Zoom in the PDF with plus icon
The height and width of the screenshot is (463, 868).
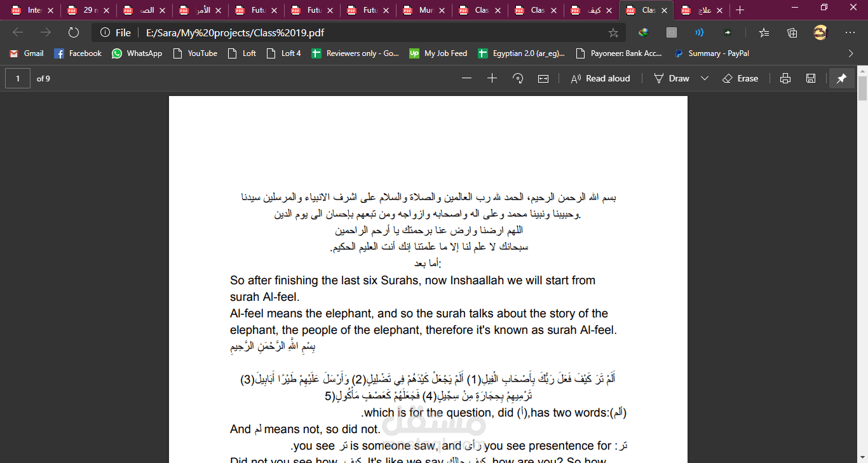(492, 78)
